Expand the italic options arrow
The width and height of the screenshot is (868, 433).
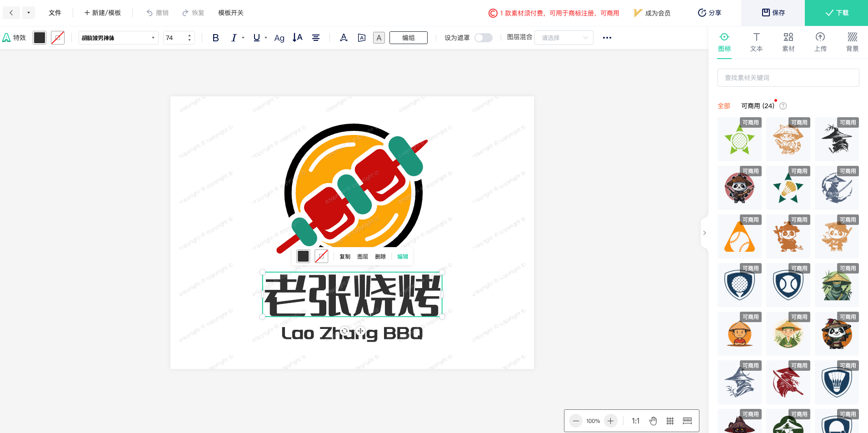(x=243, y=38)
